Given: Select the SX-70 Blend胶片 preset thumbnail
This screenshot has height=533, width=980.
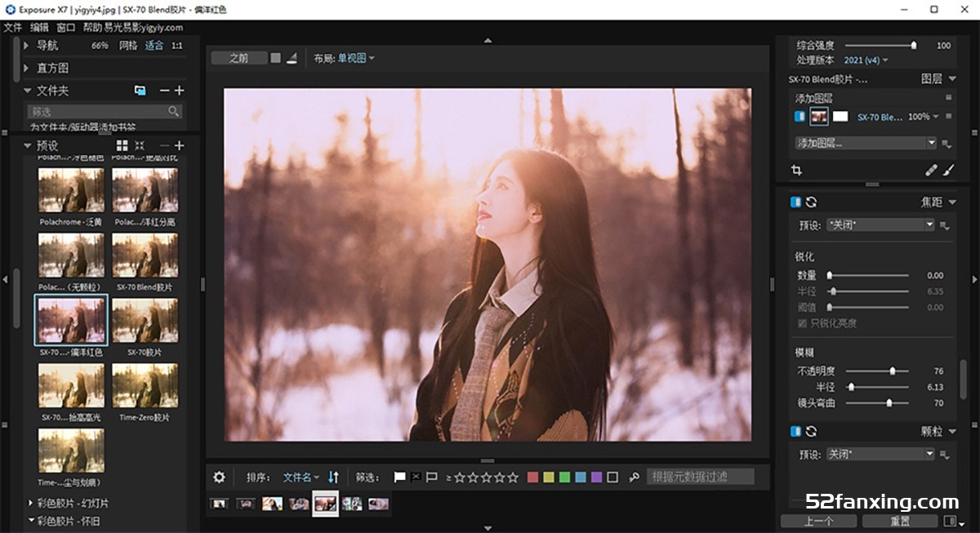Looking at the screenshot, I should pyautogui.click(x=145, y=255).
